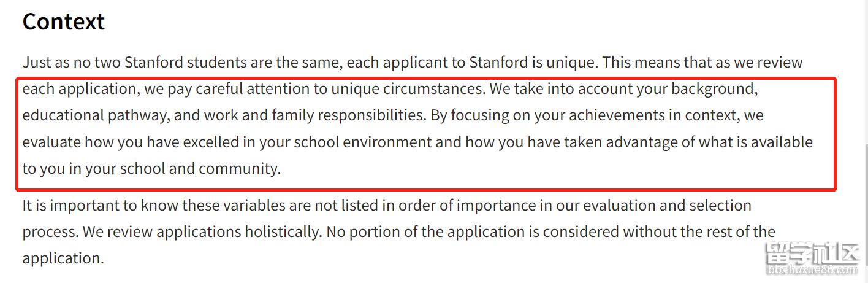868x283 pixels.
Task: Click the word "Stanford" in "Stanford students"
Action: (154, 62)
